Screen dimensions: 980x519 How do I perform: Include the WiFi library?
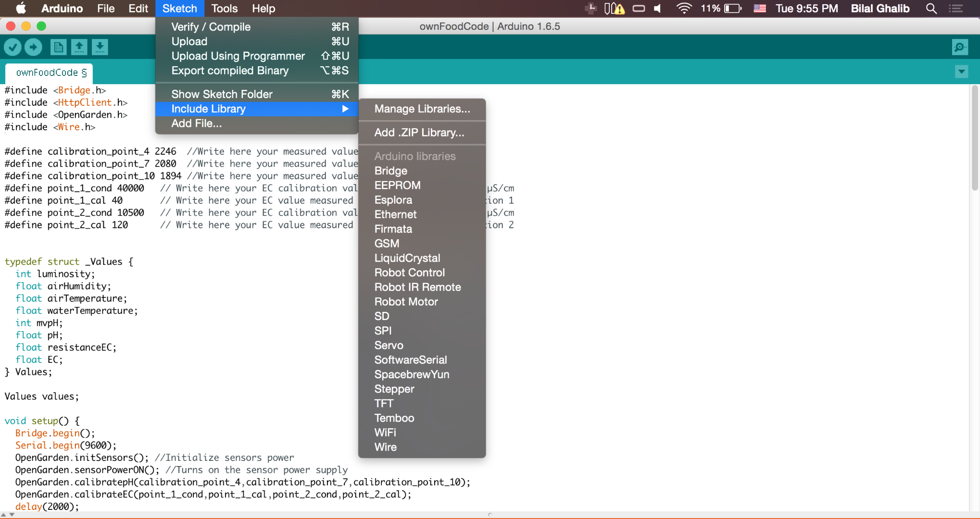[422, 432]
